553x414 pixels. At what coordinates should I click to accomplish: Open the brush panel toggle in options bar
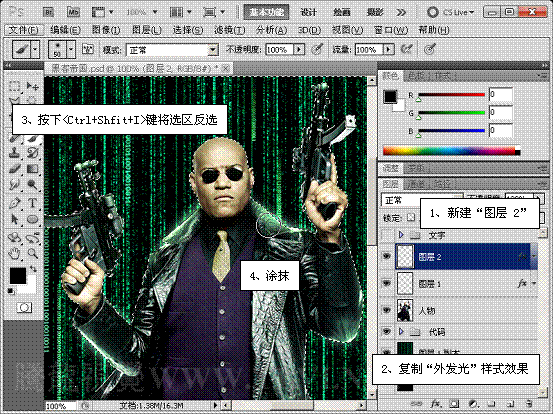click(x=87, y=49)
